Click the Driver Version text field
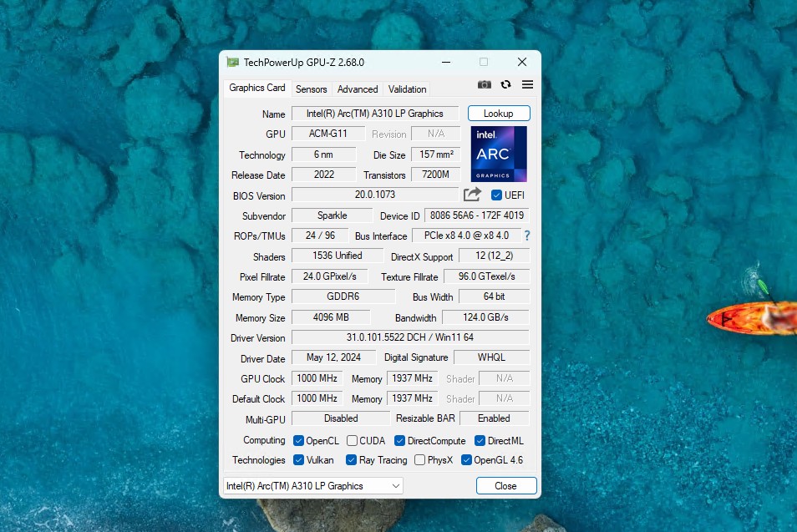Viewport: 797px width, 532px height. point(409,337)
